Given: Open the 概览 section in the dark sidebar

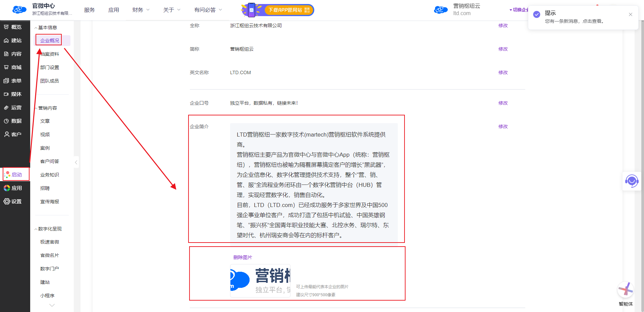Looking at the screenshot, I should [13, 27].
